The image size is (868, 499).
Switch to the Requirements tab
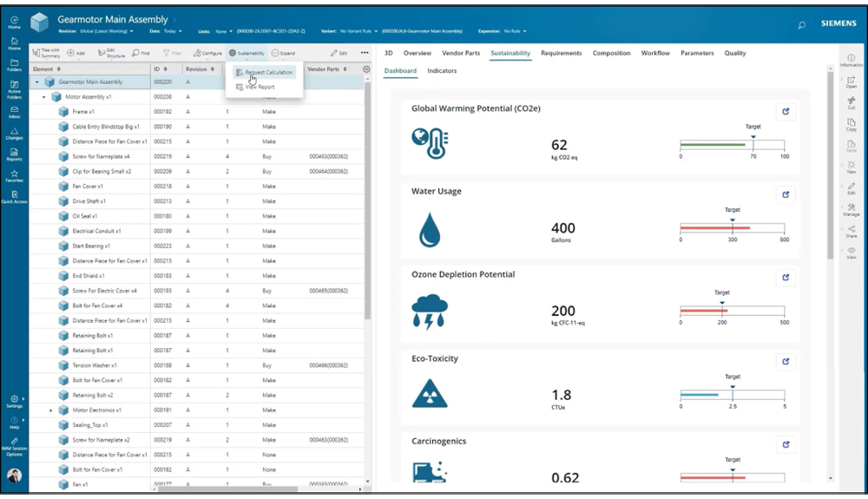(x=562, y=53)
